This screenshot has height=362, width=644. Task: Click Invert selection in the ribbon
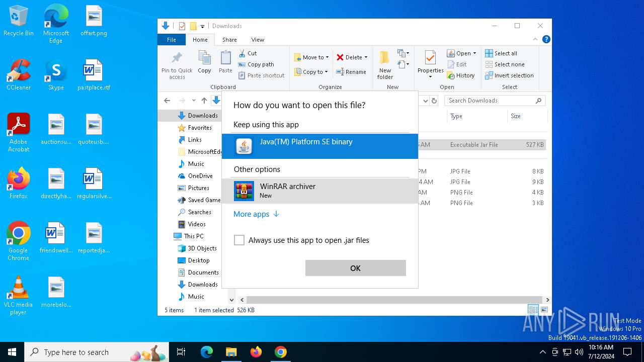click(x=509, y=75)
